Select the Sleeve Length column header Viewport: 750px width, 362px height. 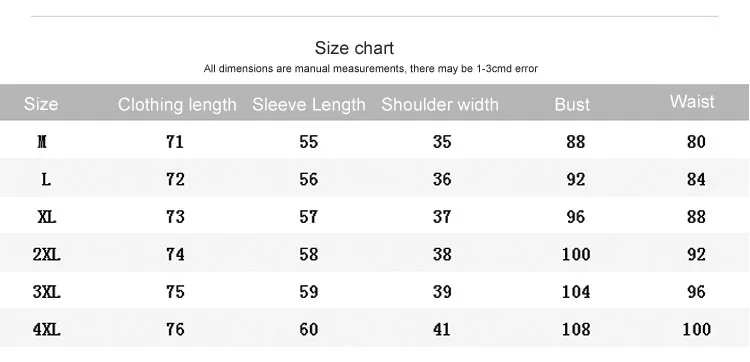[309, 105]
